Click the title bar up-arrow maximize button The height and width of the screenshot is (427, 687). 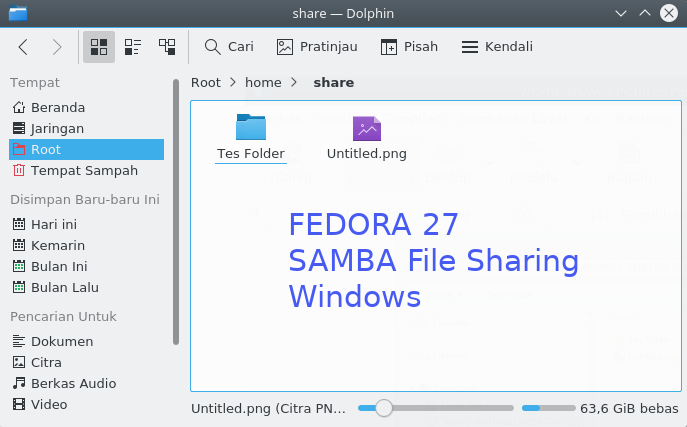click(x=645, y=14)
